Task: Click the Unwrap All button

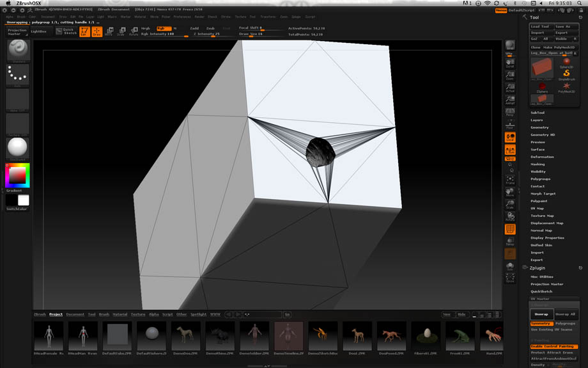Action: coord(565,314)
